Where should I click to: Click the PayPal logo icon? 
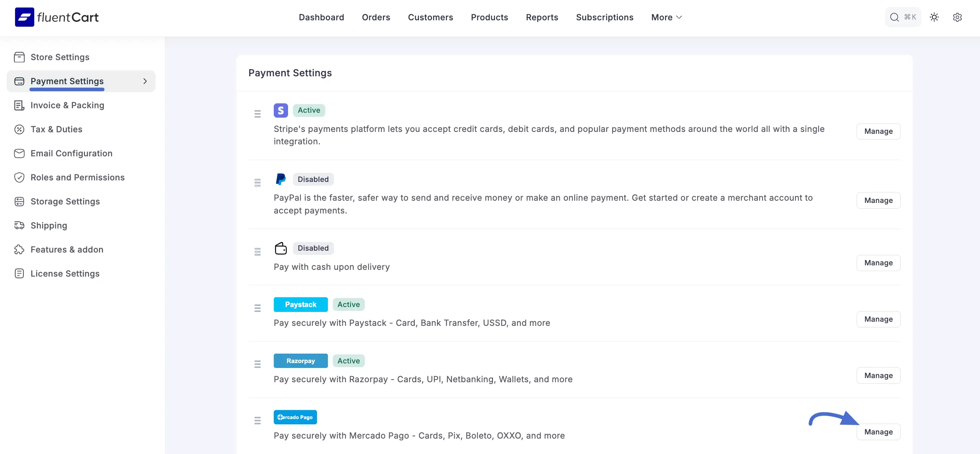281,179
